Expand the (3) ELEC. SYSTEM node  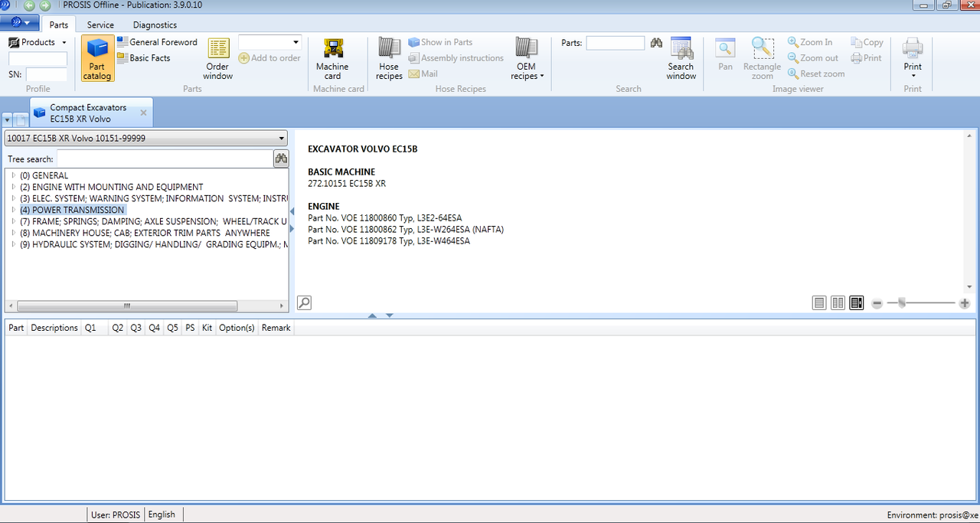tap(13, 198)
